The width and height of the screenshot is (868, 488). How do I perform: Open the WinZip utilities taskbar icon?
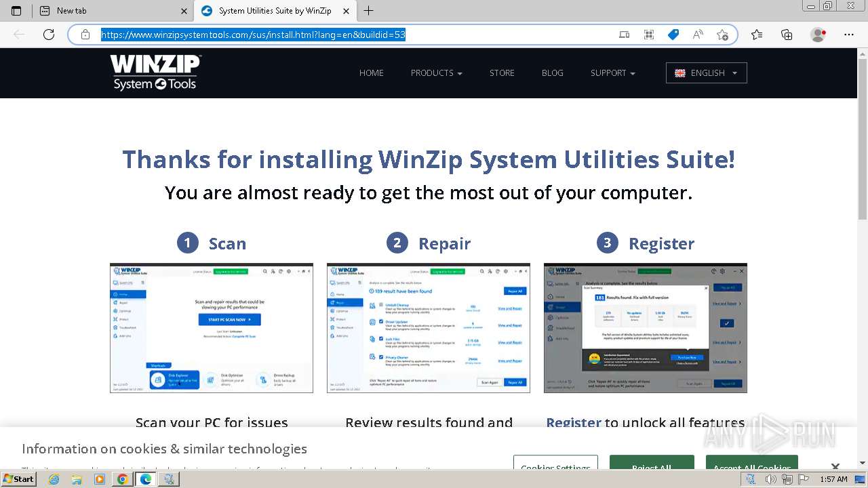coord(169,479)
